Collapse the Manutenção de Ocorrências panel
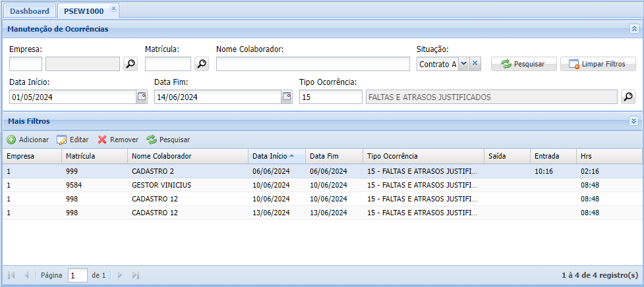The height and width of the screenshot is (287, 644). coord(633,29)
